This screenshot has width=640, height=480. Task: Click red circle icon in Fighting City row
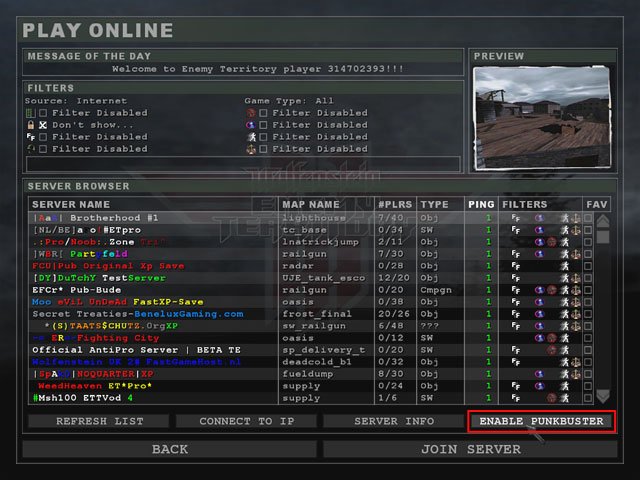coord(552,338)
